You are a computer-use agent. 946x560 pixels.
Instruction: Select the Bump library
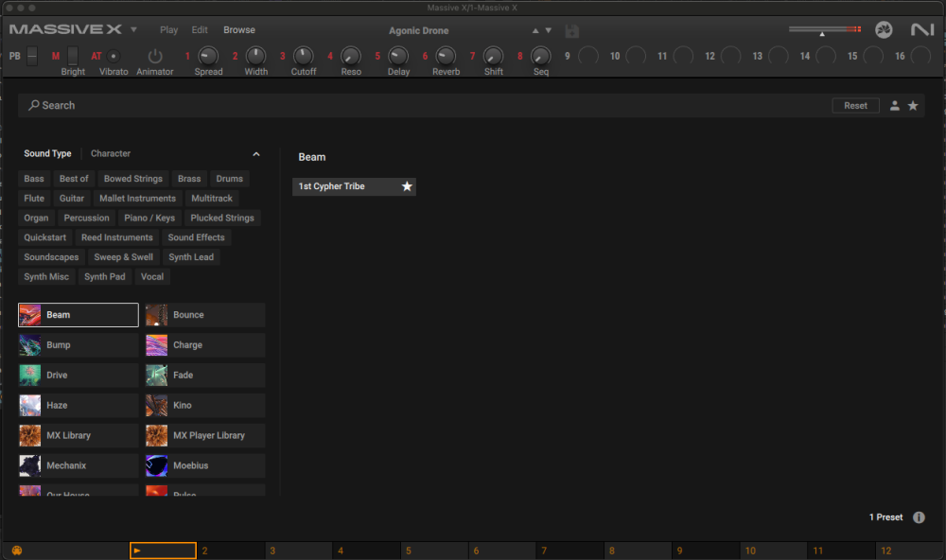coord(79,345)
